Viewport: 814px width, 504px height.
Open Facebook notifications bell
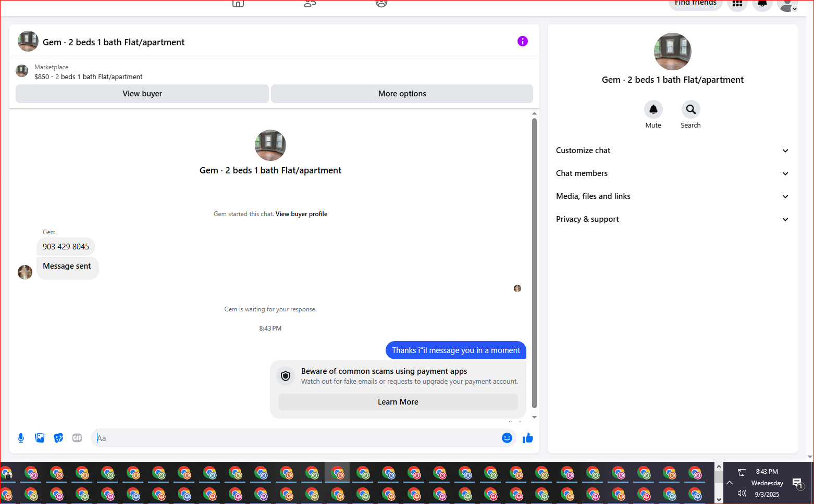pyautogui.click(x=762, y=4)
